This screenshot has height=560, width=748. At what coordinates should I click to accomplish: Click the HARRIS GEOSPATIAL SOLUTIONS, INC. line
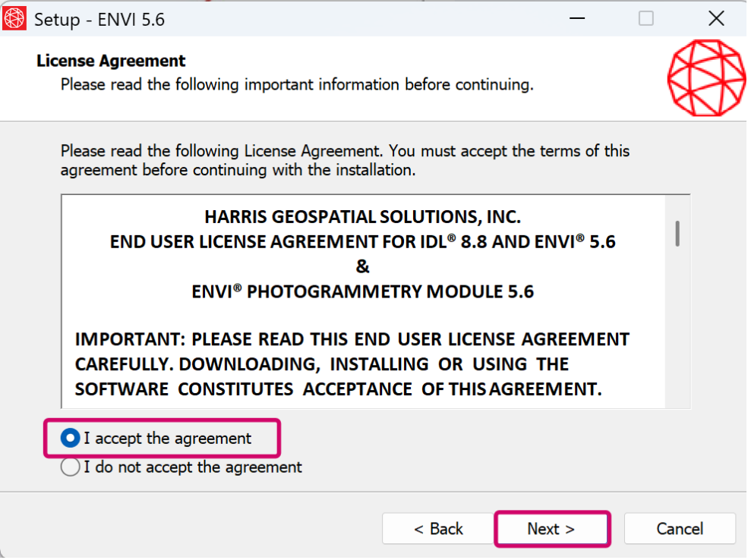(362, 217)
